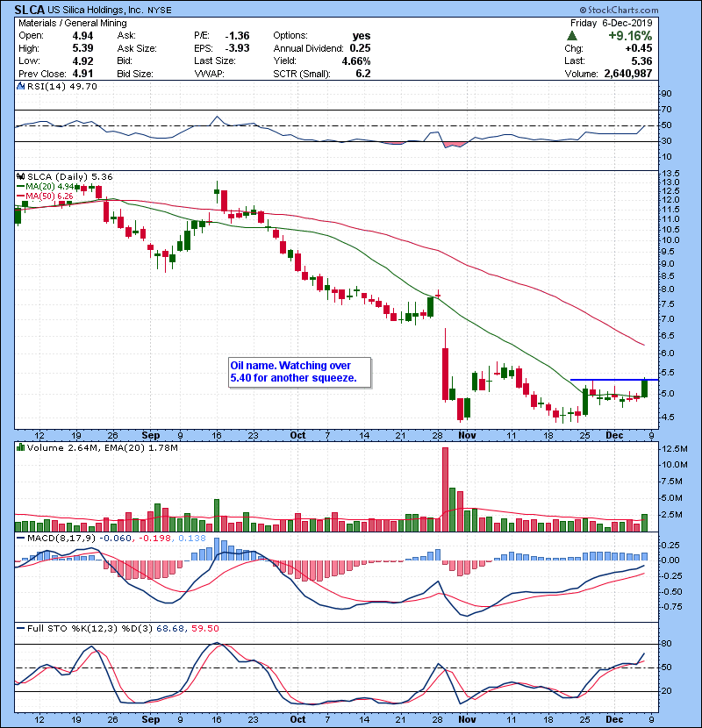Click the 'Oil name. Watching over 5.40' annotation box
This screenshot has width=702, height=728.
(299, 372)
